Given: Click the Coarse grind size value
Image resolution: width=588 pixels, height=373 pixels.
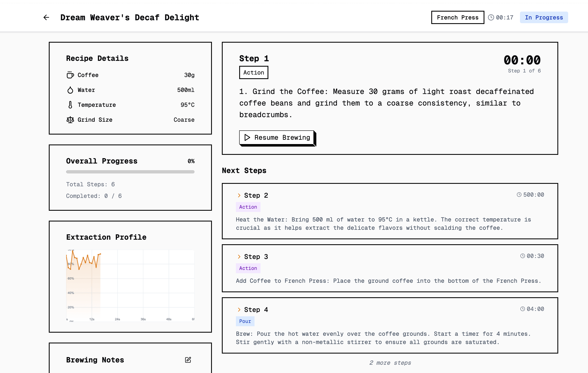Looking at the screenshot, I should coord(184,120).
